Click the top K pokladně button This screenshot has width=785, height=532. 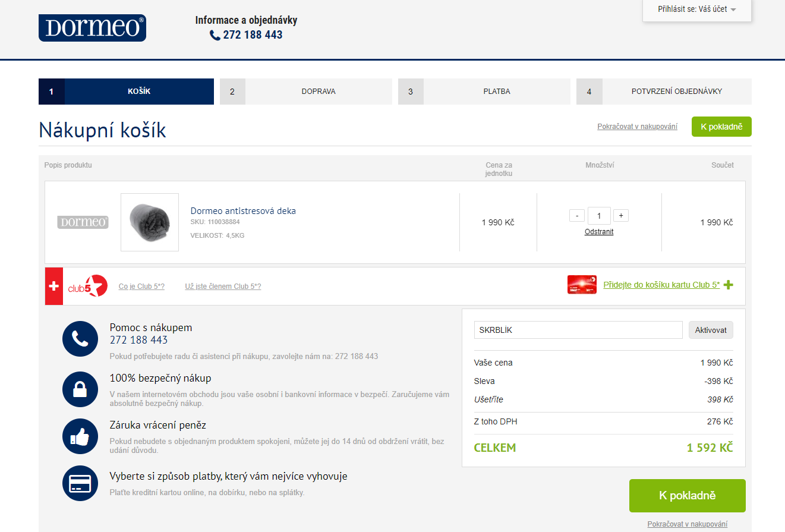[721, 127]
